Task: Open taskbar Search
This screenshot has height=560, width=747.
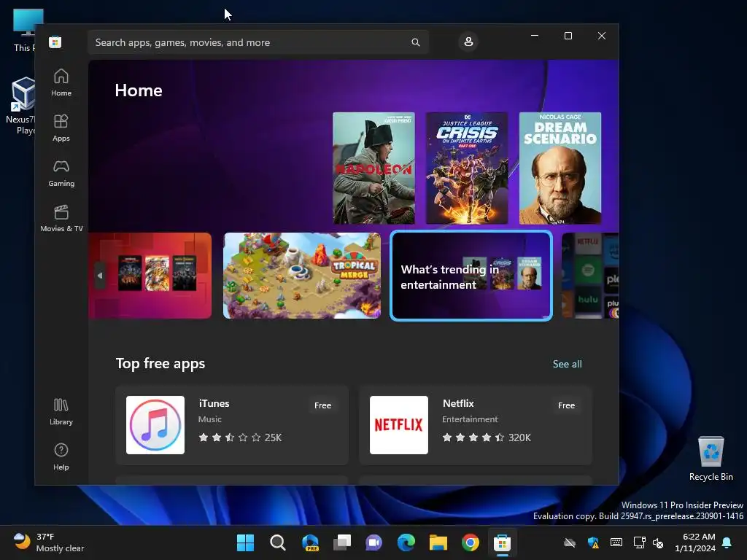Action: 278,542
